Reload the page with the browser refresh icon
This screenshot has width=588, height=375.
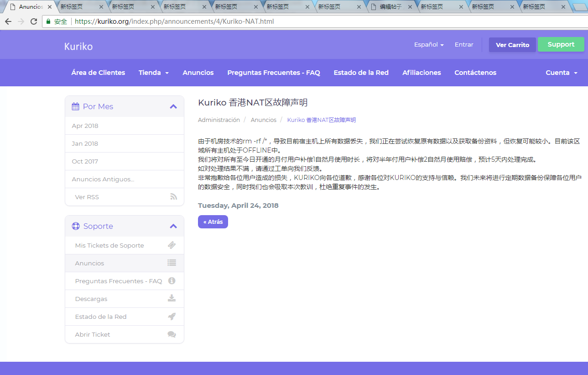34,21
